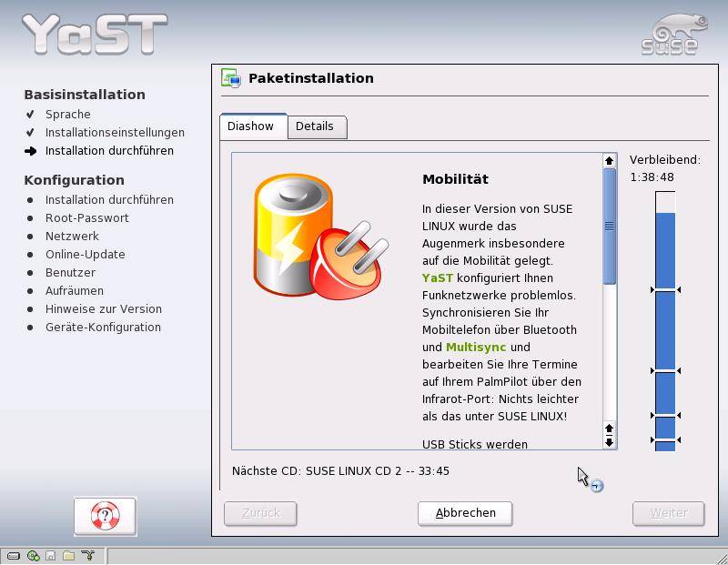Click the Nächste CD status line
This screenshot has height=565, width=728.
click(x=340, y=471)
